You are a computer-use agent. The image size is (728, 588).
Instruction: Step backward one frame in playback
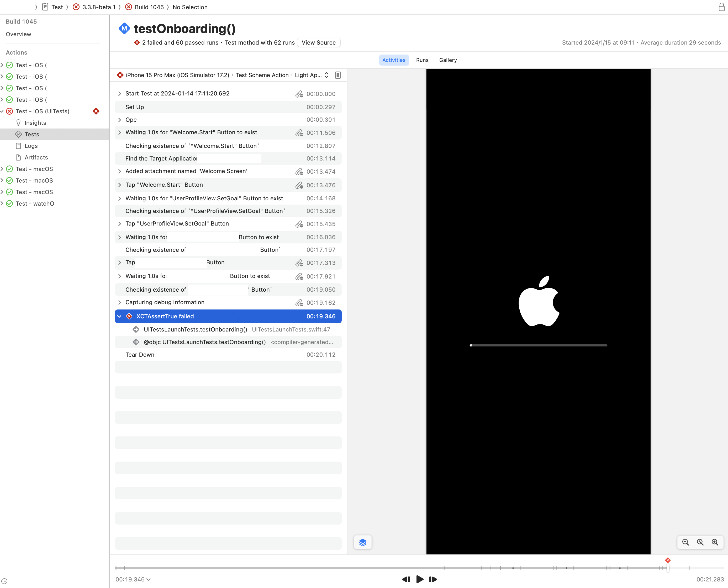(x=406, y=579)
